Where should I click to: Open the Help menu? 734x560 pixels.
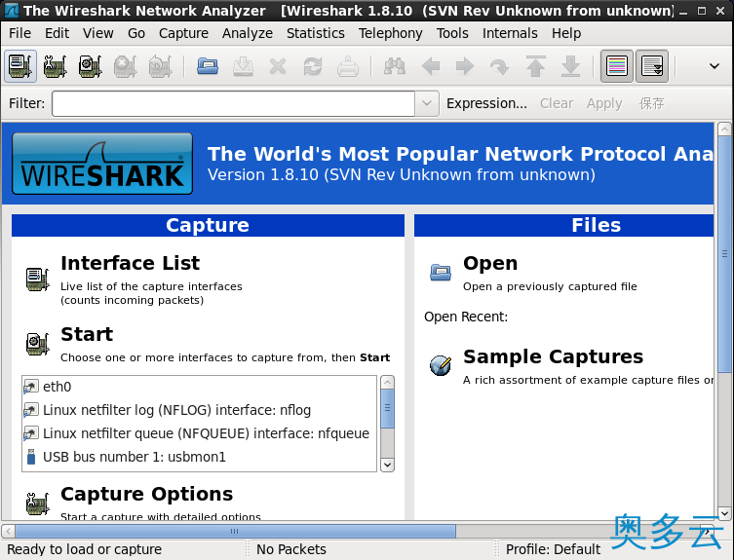coord(566,33)
